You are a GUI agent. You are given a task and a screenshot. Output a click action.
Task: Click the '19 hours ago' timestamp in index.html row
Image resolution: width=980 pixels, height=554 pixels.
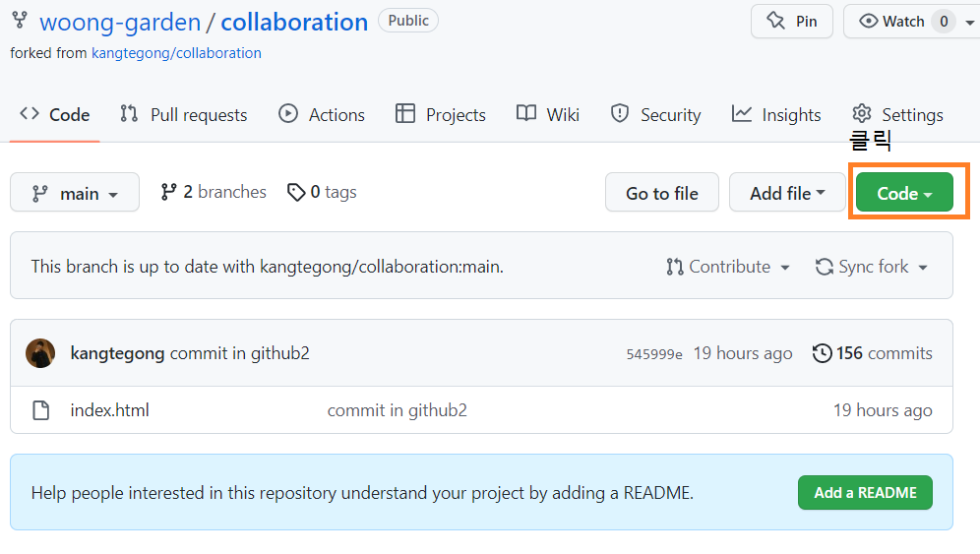click(x=883, y=410)
